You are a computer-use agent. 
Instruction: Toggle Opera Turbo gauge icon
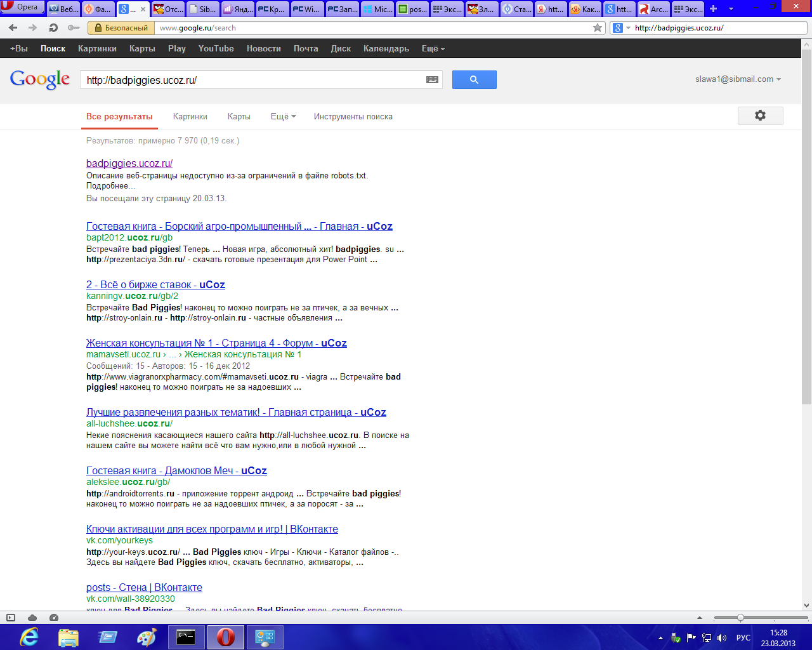click(x=54, y=618)
